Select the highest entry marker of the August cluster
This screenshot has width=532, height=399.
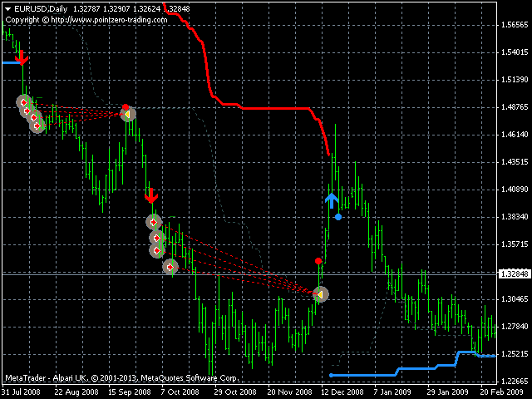[24, 101]
